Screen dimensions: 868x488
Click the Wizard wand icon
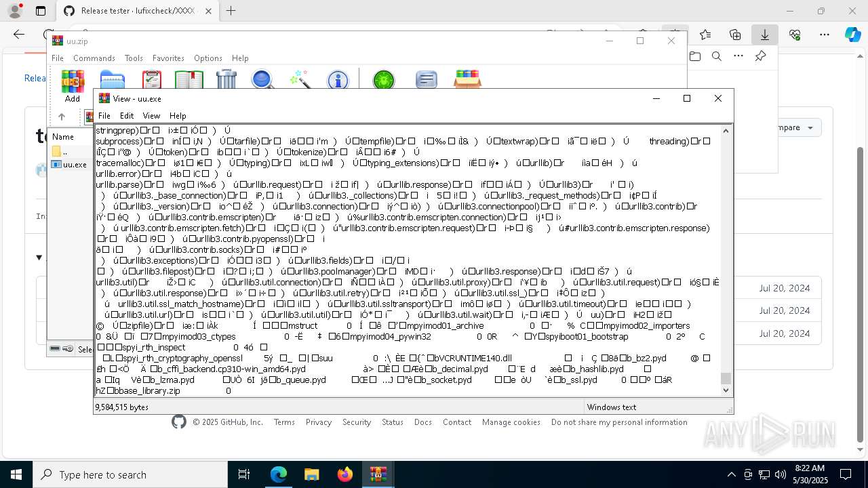(300, 80)
